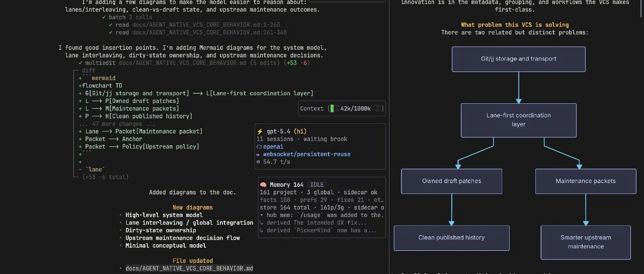
Task: Click 'Upstream maintenance decision flow' bullet
Action: tap(183, 238)
